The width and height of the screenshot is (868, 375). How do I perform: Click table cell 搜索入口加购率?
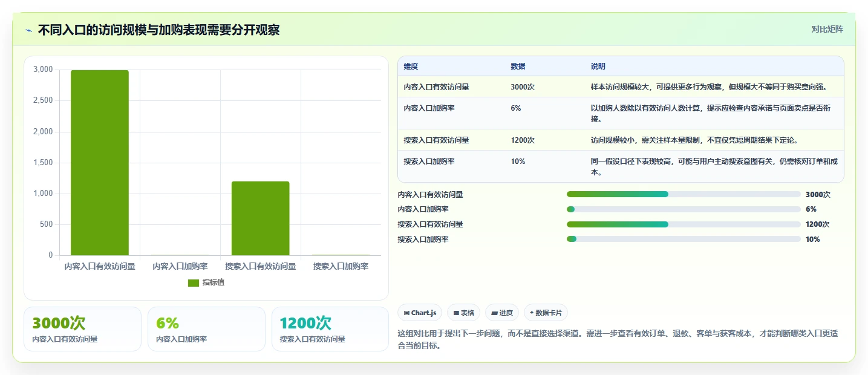click(x=429, y=161)
